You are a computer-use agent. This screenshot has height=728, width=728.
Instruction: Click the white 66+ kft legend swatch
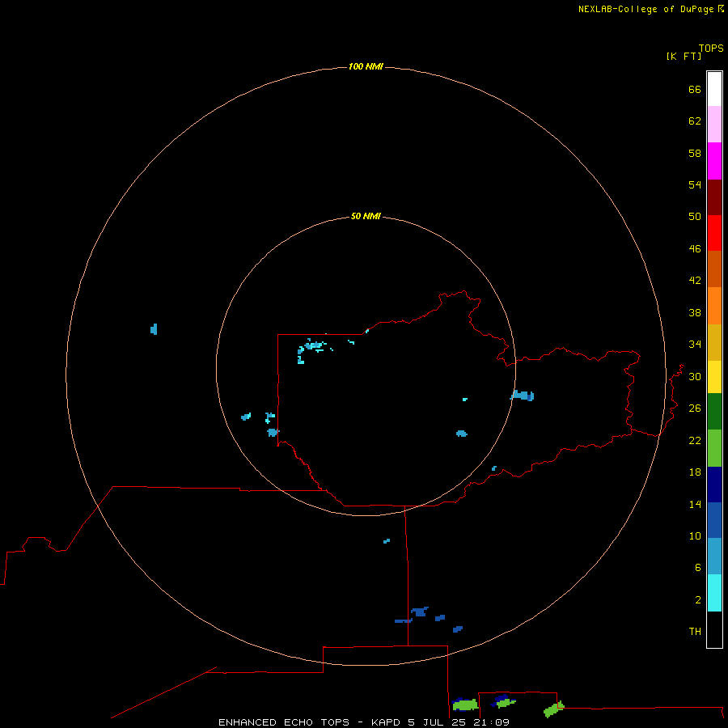[x=714, y=89]
